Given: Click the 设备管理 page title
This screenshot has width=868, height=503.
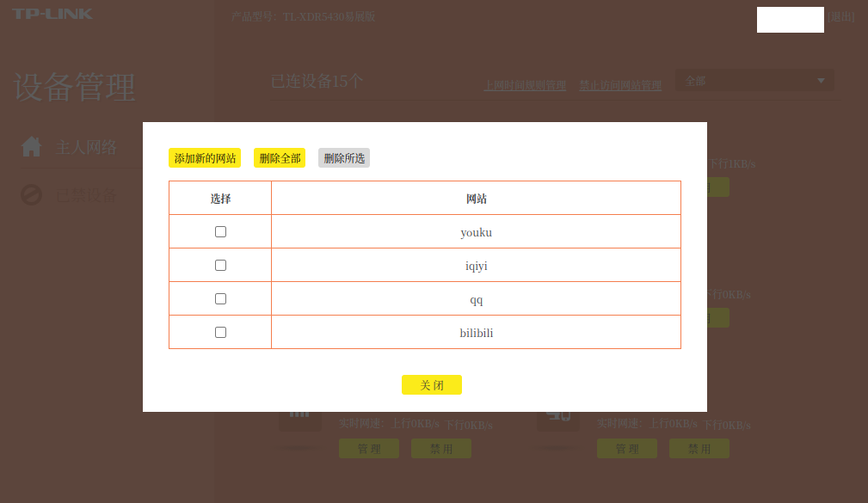Looking at the screenshot, I should click(74, 87).
